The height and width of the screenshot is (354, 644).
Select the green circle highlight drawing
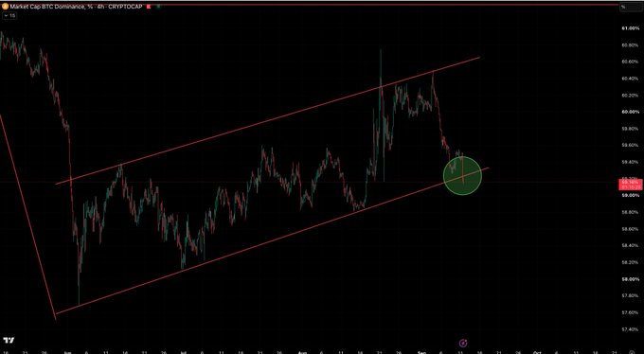pyautogui.click(x=462, y=176)
